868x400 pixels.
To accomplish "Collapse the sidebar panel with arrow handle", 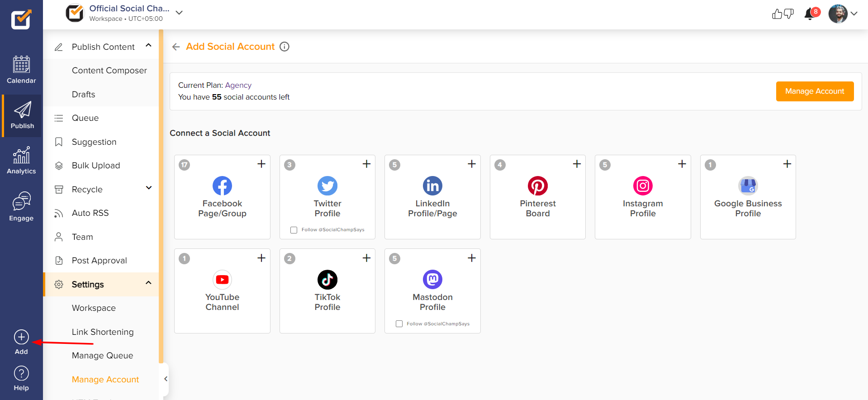I will click(166, 379).
